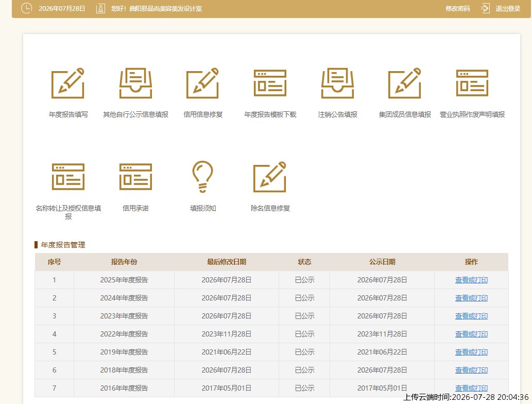Viewport: 532px width, 404px height.
Task: Open the 年度报告模板下载 icon
Action: (x=270, y=83)
